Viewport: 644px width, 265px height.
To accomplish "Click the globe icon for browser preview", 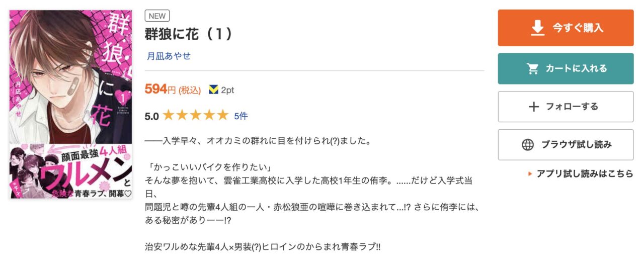I will (527, 145).
